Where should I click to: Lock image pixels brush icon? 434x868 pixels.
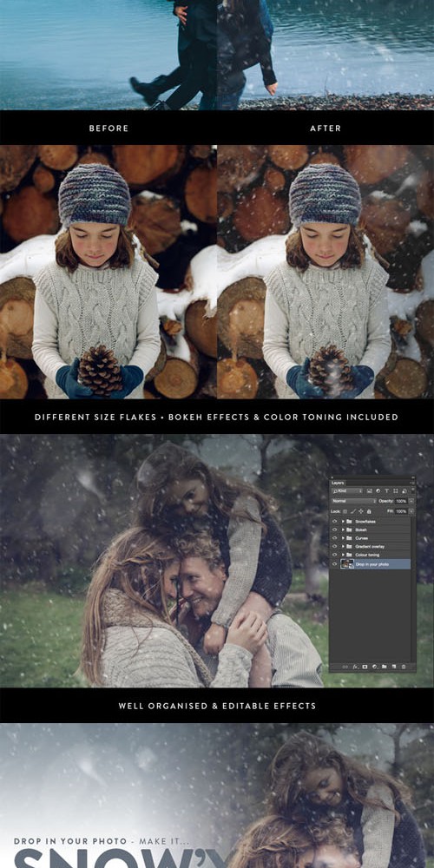click(353, 511)
